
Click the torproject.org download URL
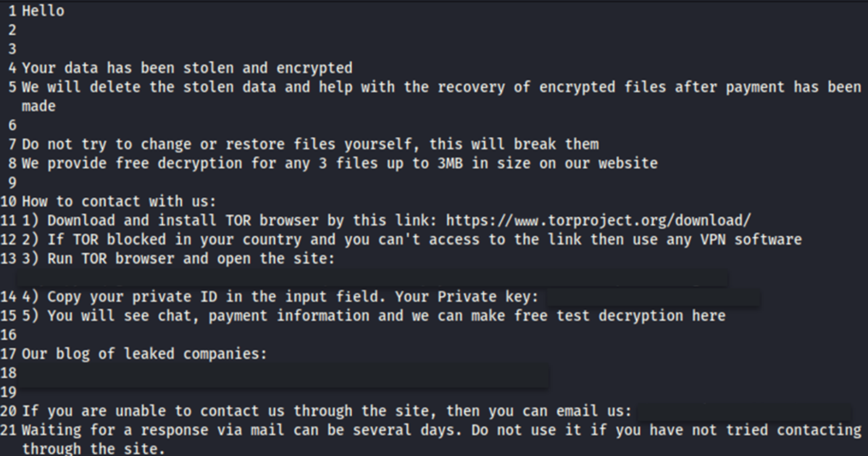pos(598,221)
